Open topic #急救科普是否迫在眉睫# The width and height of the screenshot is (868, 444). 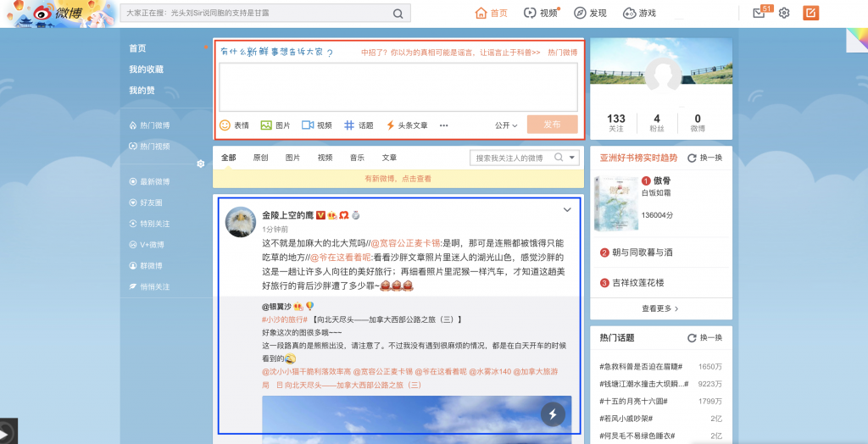(641, 367)
